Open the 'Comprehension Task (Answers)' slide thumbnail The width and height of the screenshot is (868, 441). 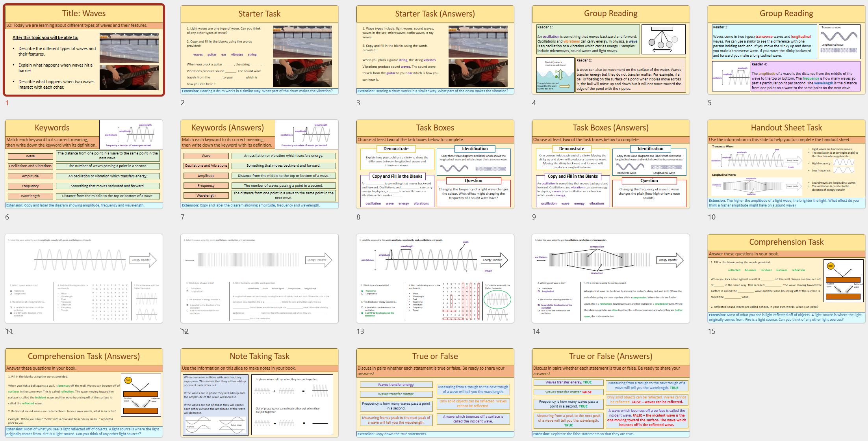click(x=84, y=393)
